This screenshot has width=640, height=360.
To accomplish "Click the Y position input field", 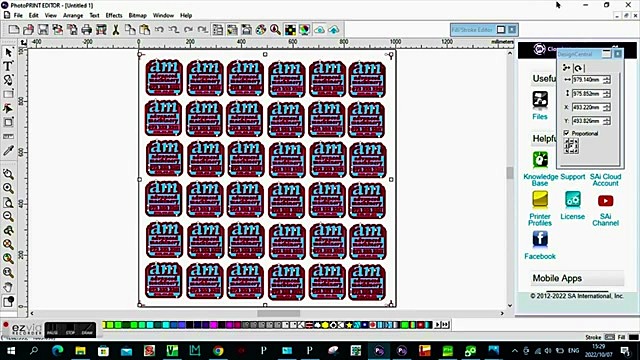I will point(587,121).
